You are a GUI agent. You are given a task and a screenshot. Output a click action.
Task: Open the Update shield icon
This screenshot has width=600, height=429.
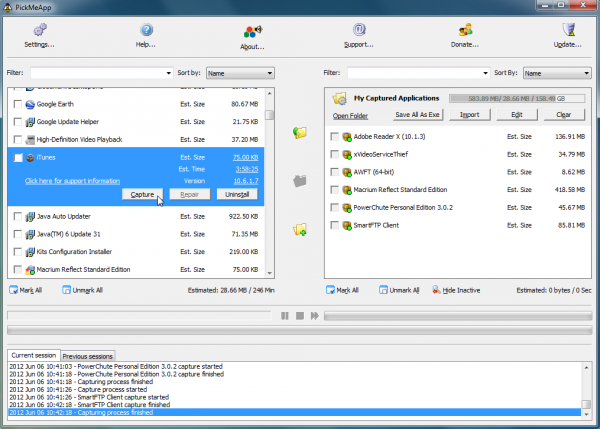568,29
